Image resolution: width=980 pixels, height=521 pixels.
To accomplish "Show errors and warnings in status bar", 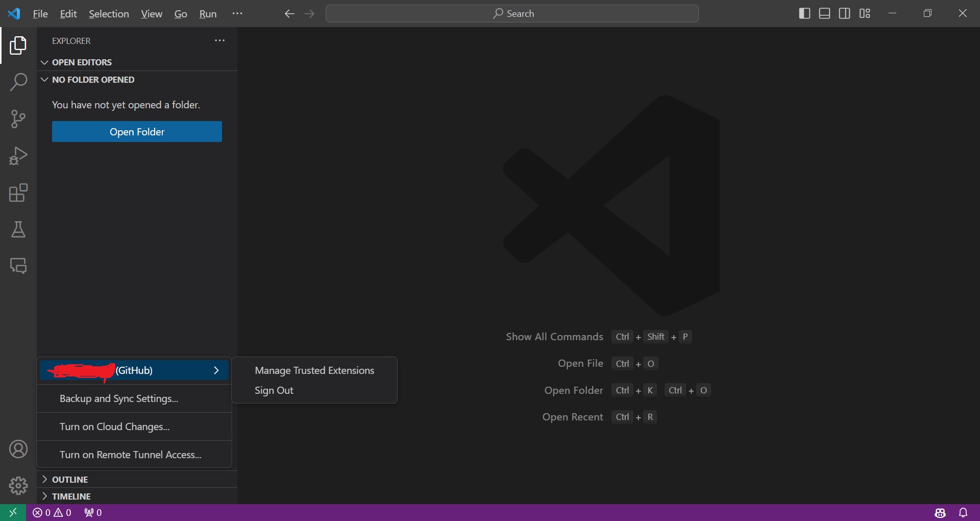I will click(x=52, y=512).
